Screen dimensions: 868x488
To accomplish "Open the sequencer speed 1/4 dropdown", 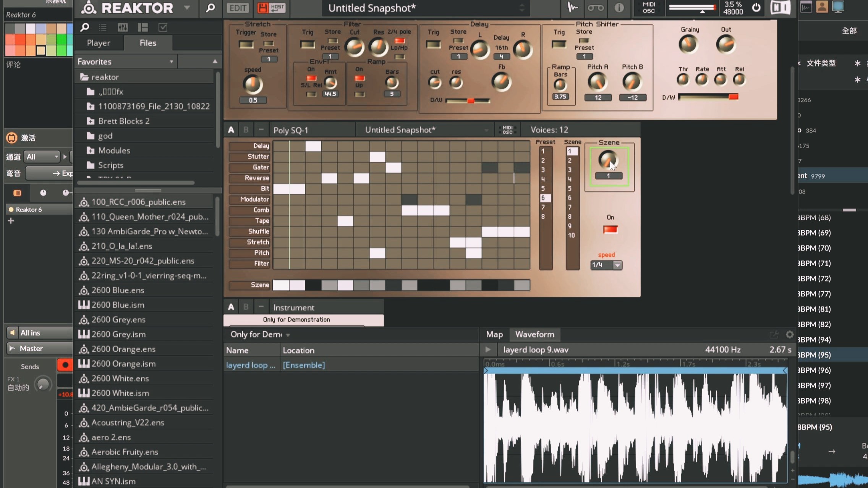I will tap(606, 265).
